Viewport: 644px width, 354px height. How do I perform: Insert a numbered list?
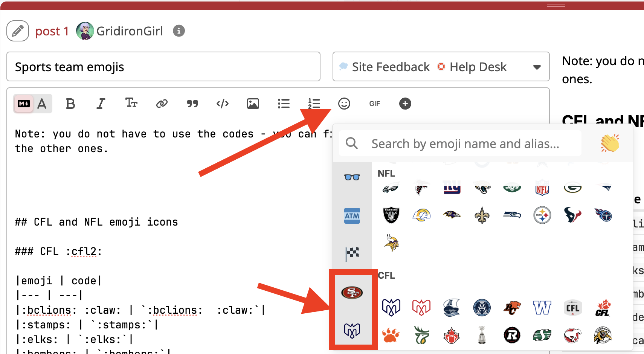[314, 104]
